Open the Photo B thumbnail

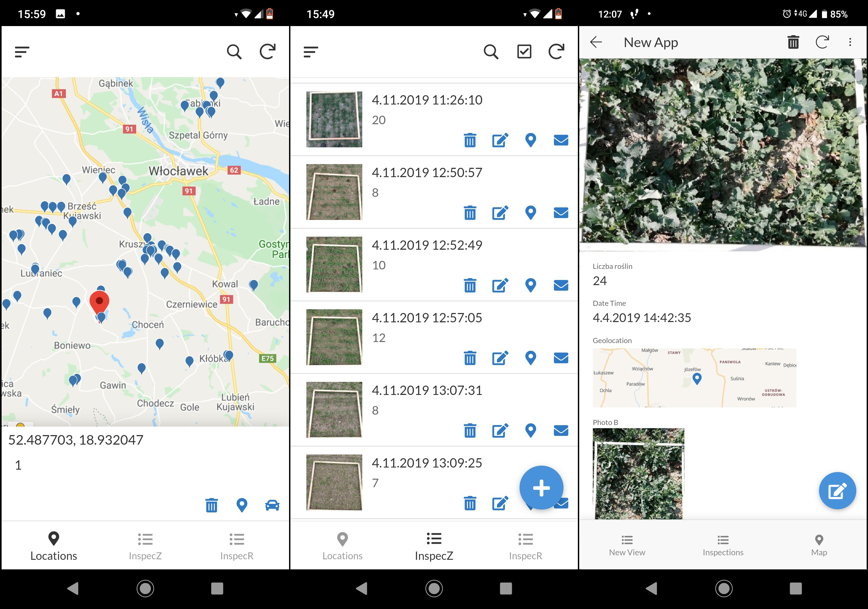[638, 473]
